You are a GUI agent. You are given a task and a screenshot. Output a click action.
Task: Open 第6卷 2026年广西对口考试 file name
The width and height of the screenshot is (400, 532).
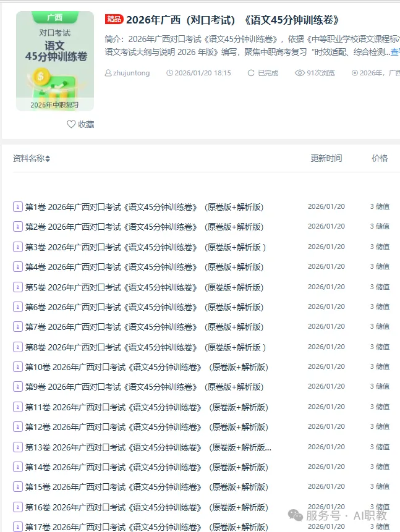click(x=144, y=307)
